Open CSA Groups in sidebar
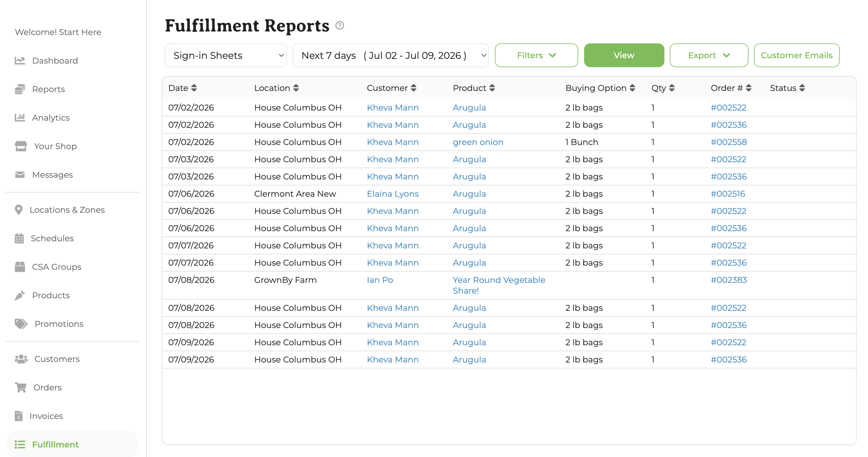Viewport: 868px width, 457px height. [x=56, y=267]
